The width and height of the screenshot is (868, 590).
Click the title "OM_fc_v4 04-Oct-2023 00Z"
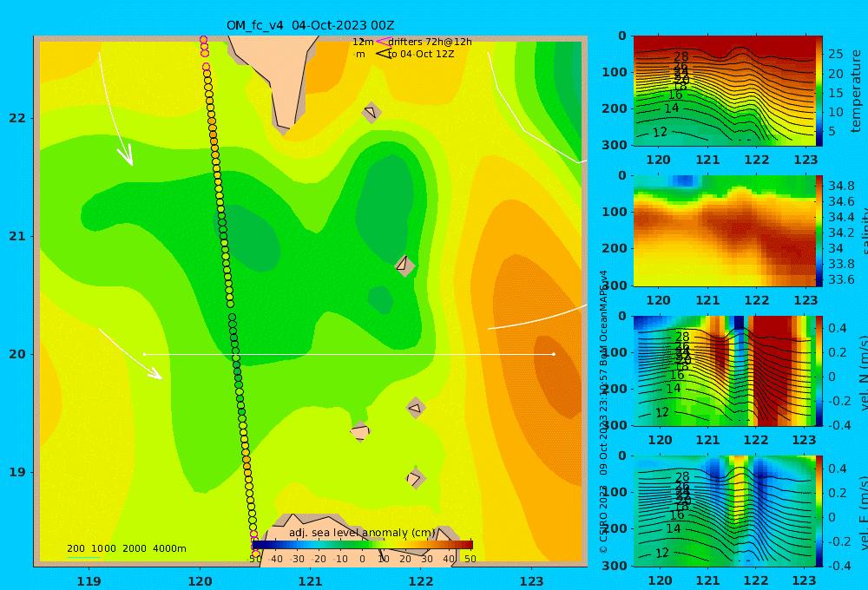pos(310,25)
